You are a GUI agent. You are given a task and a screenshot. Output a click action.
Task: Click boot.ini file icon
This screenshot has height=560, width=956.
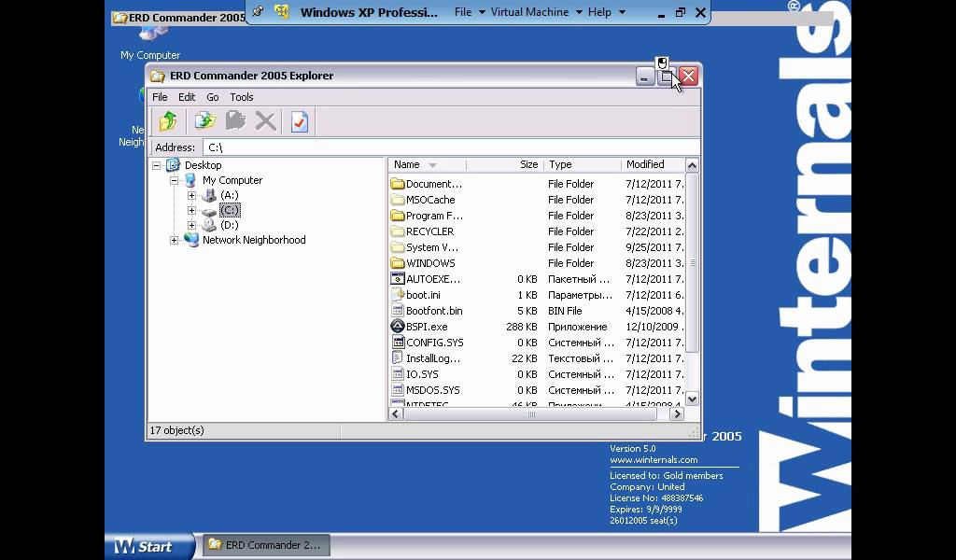click(x=398, y=295)
